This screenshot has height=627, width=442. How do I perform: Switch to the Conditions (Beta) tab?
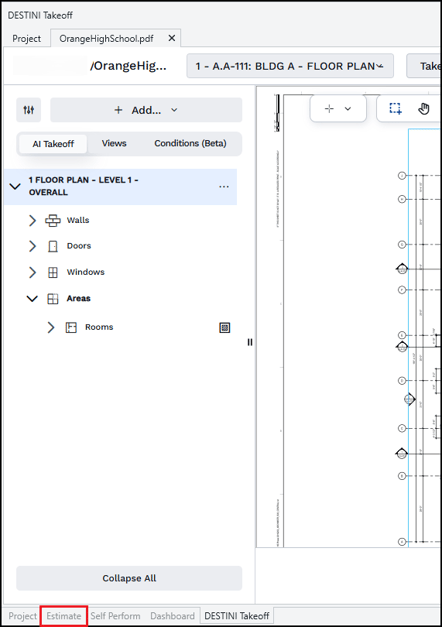pos(190,143)
